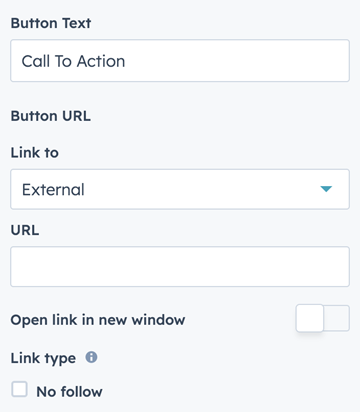
Task: Click the URL field label
Action: pyautogui.click(x=25, y=230)
